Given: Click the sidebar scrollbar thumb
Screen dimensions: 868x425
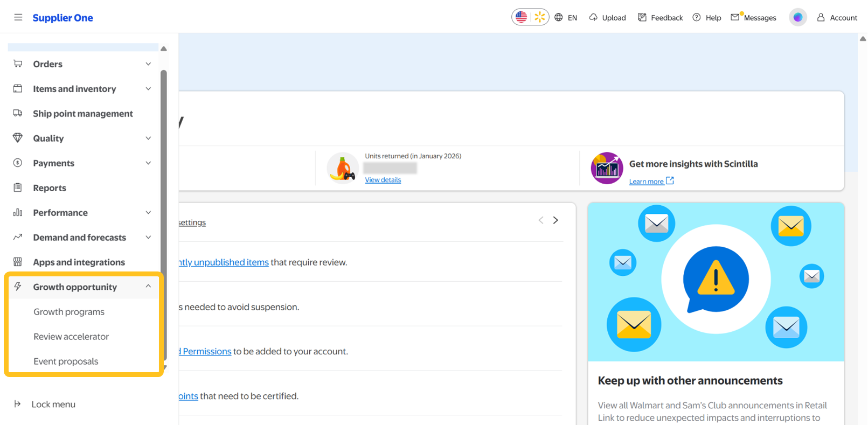Looking at the screenshot, I should [x=163, y=215].
